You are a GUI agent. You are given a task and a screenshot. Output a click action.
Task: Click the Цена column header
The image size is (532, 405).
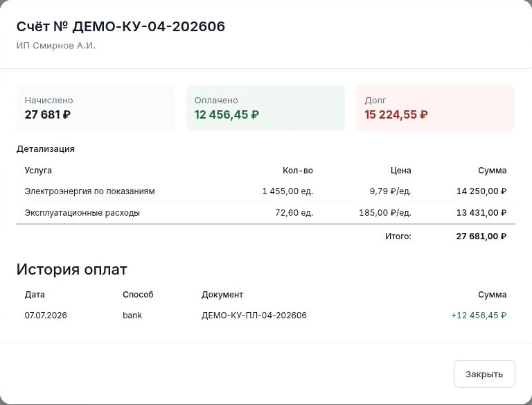click(400, 170)
